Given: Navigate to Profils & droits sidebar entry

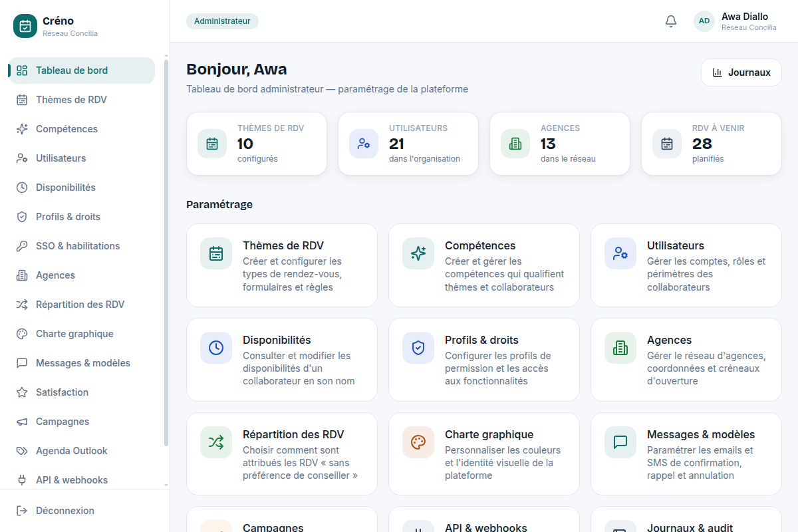Looking at the screenshot, I should pos(81,217).
